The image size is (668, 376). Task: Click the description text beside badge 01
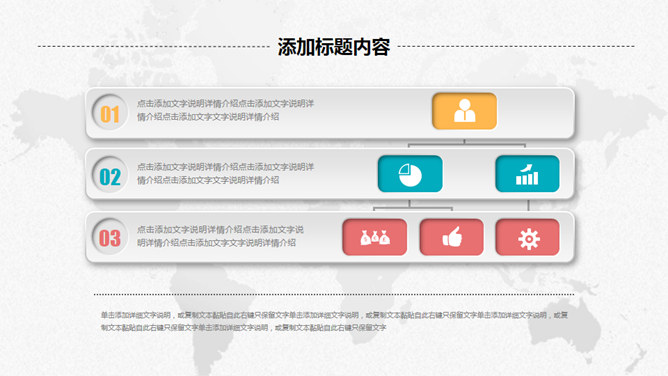click(x=225, y=110)
